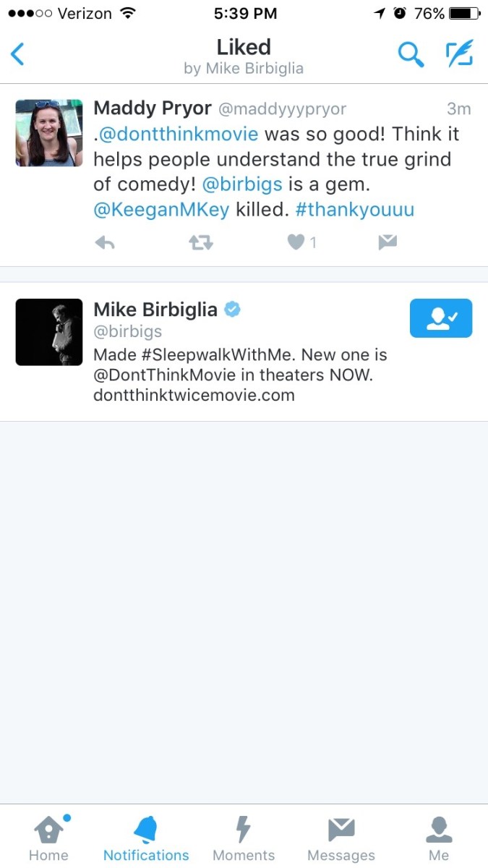This screenshot has width=488, height=868.
Task: Toggle following Mike Birbiglia button
Action: coord(441,318)
